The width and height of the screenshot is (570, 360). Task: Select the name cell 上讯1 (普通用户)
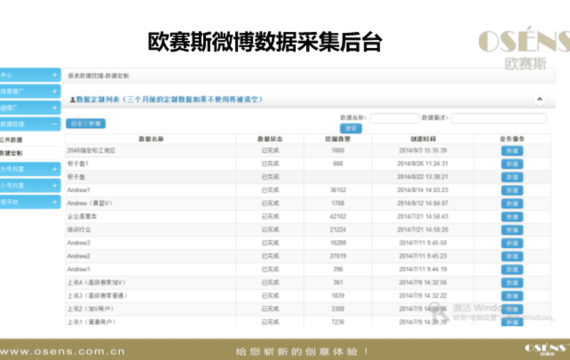[92, 322]
